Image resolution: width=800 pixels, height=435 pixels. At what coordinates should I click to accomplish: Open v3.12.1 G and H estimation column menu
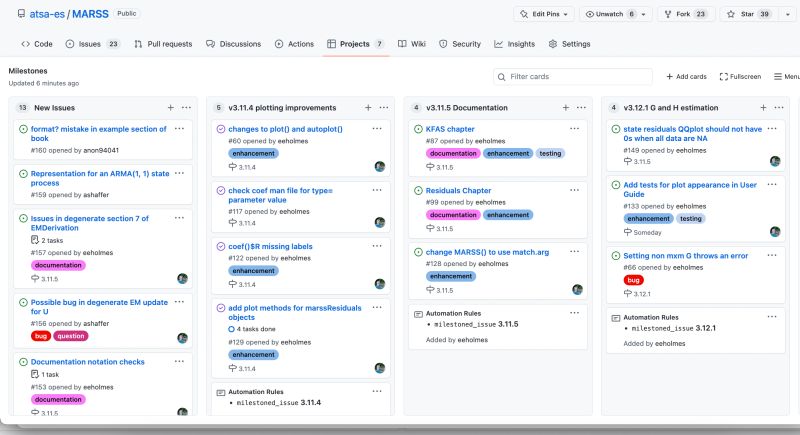tap(779, 108)
